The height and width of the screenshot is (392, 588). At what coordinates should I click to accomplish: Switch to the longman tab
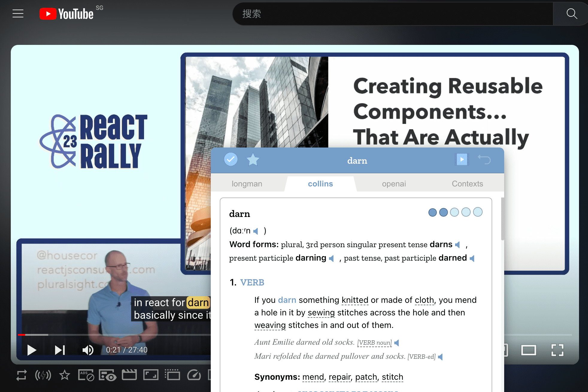[247, 184]
